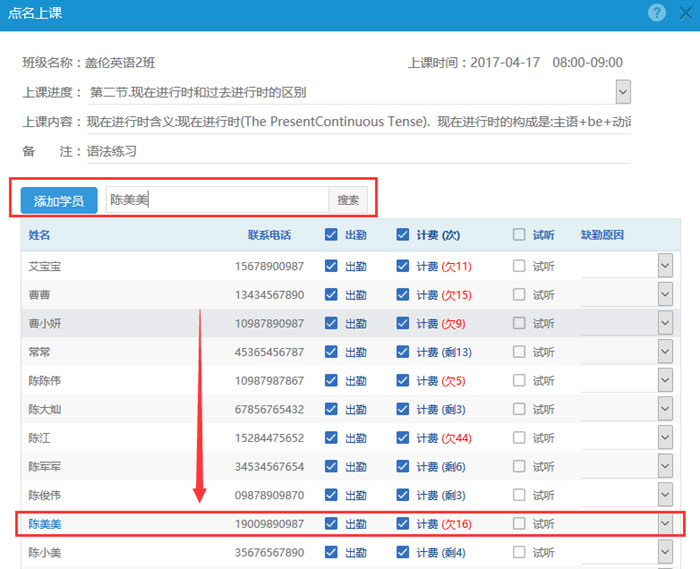
Task: Enable 试听 checkbox for 陈江
Action: [x=519, y=438]
